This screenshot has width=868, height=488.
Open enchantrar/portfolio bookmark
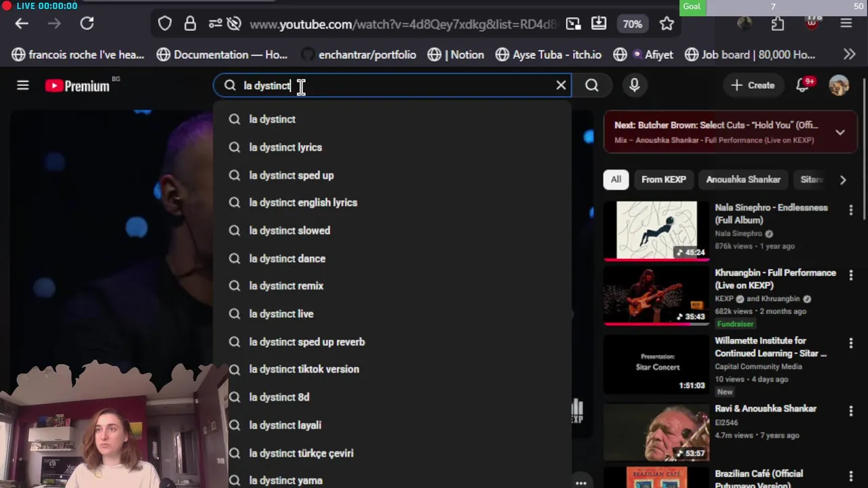click(x=358, y=55)
